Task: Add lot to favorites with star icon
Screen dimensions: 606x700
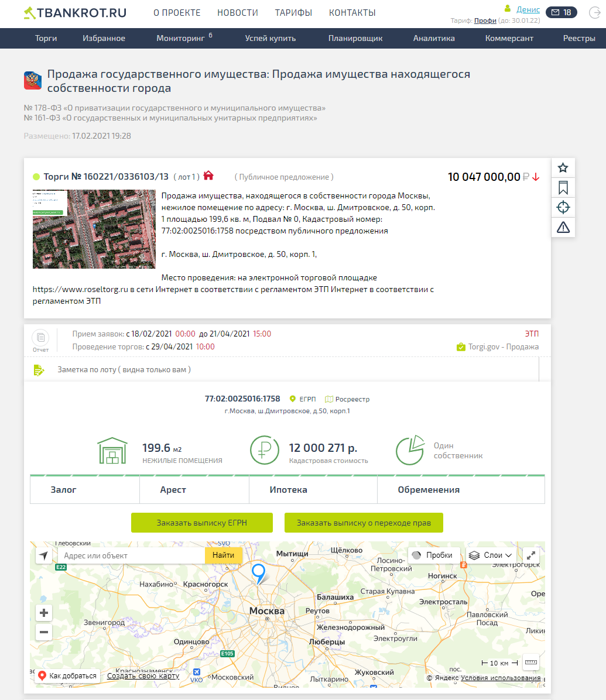Action: click(563, 168)
